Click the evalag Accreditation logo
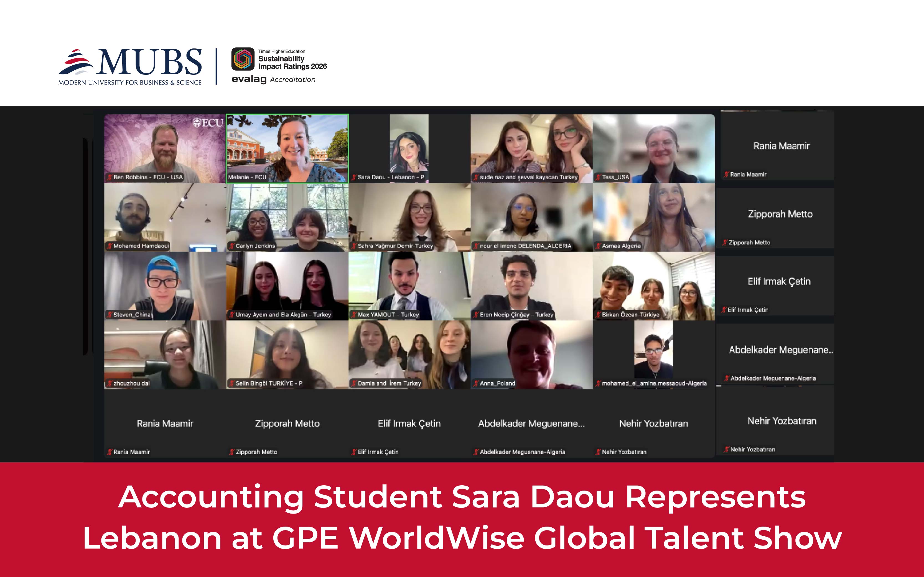The height and width of the screenshot is (577, 924). click(x=273, y=80)
